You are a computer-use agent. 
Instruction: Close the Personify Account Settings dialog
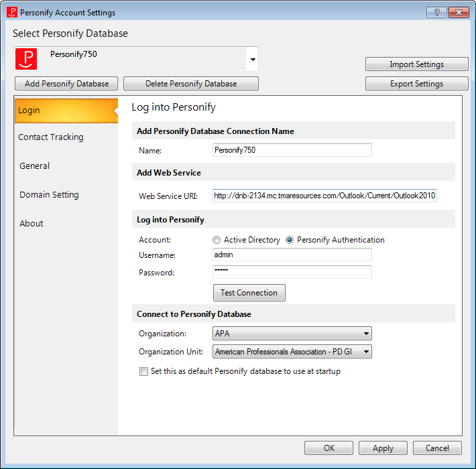tap(459, 13)
